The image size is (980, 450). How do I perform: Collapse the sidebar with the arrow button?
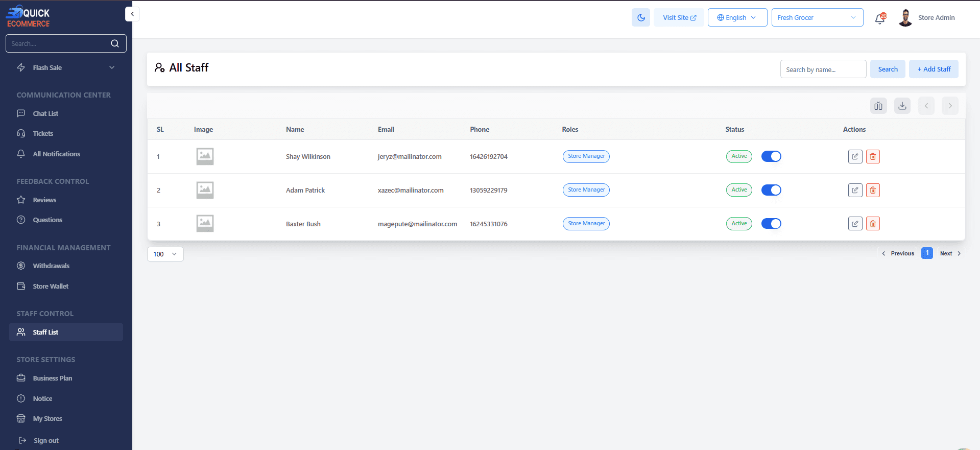tap(132, 14)
